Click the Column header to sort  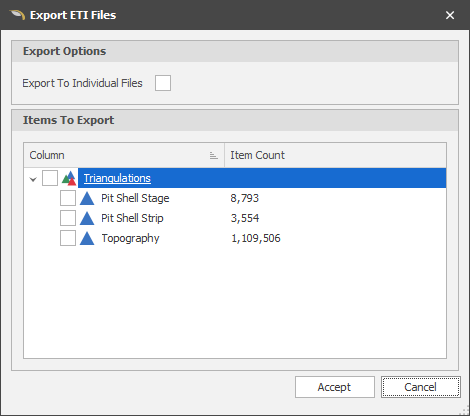124,155
